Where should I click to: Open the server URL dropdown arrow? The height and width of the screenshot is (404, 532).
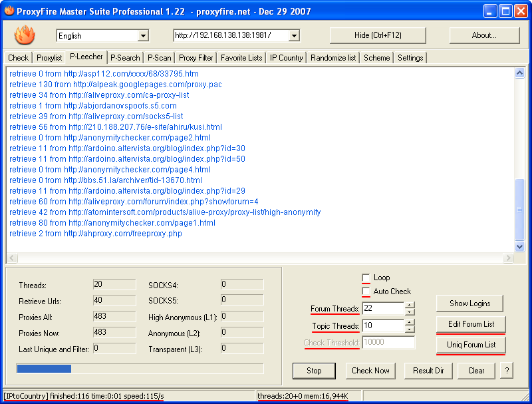coord(294,36)
